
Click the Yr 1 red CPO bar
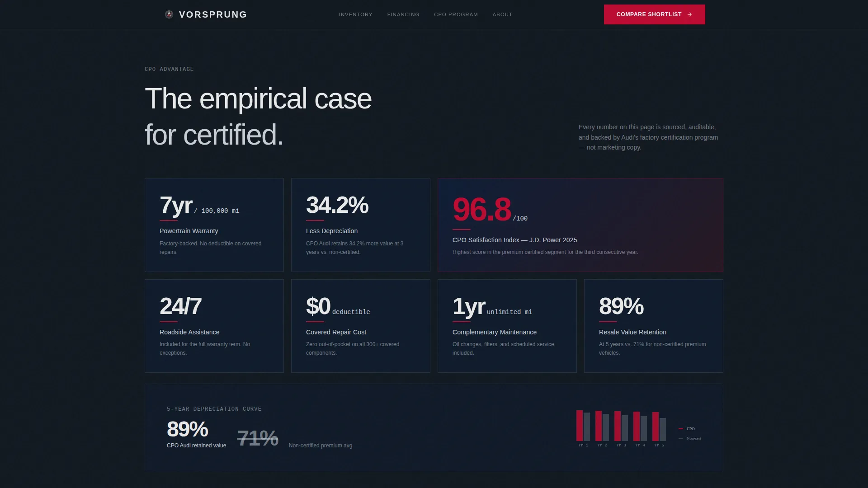click(580, 426)
